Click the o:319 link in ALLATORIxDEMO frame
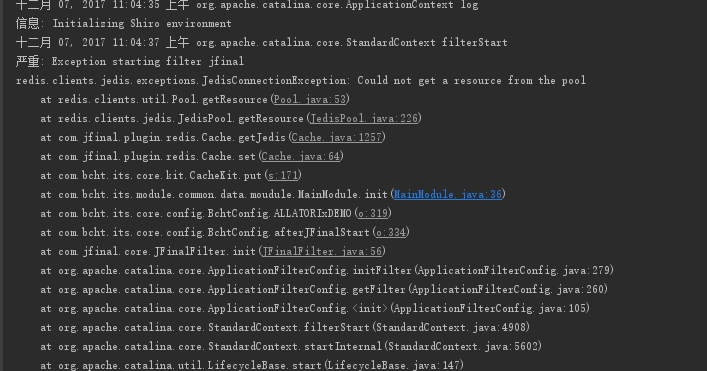 [x=372, y=213]
